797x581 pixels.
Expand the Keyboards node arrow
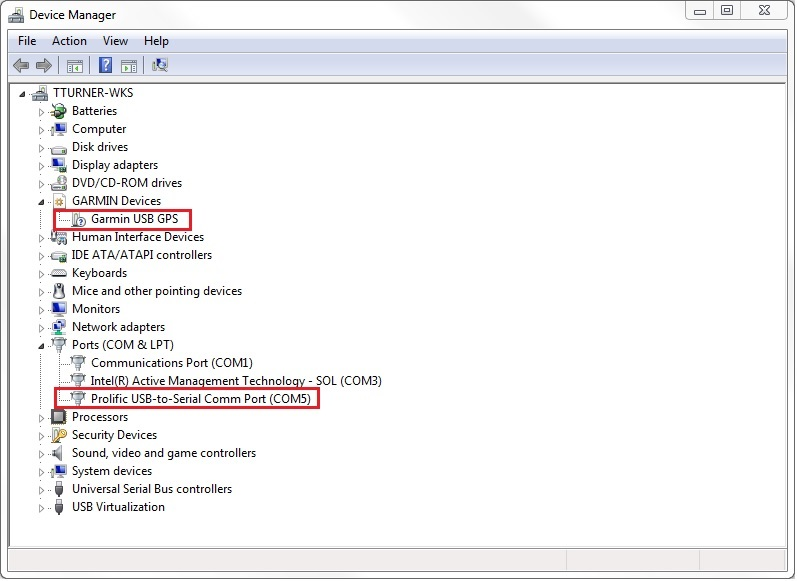(41, 274)
